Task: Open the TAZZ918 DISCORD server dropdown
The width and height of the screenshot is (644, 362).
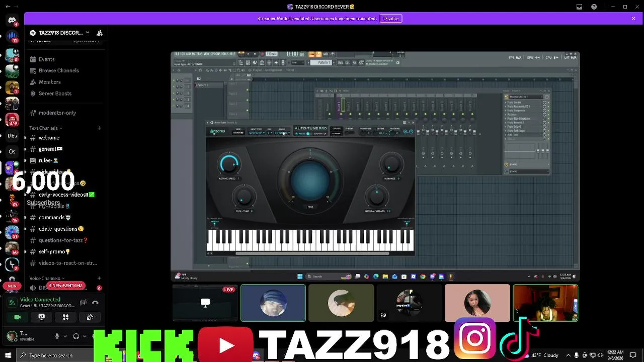Action: point(60,33)
